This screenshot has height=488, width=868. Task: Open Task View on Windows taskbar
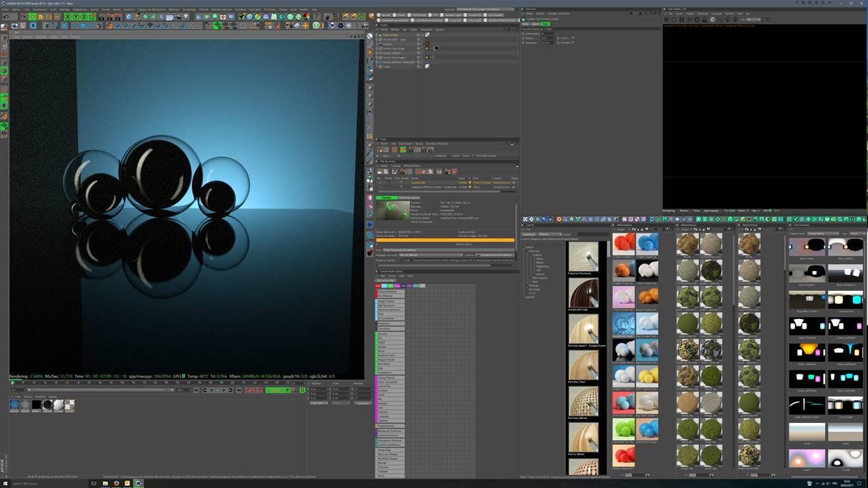click(94, 483)
